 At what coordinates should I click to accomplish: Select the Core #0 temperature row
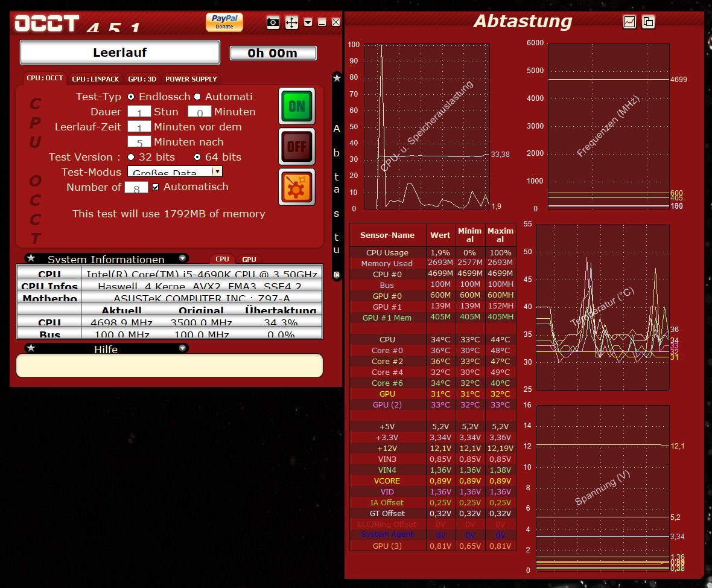[x=433, y=350]
